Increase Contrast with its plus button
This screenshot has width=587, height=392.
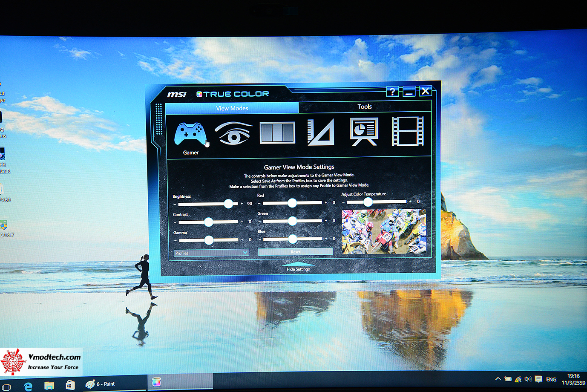click(x=242, y=222)
